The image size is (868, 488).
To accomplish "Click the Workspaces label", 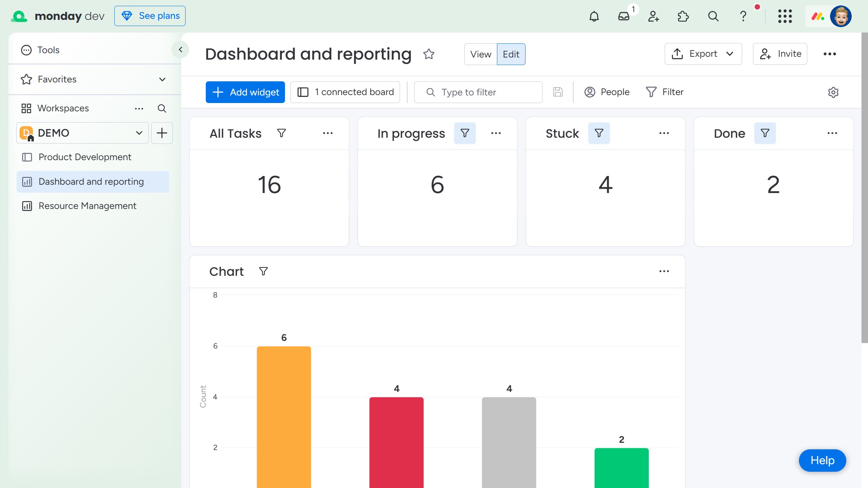I will 63,108.
